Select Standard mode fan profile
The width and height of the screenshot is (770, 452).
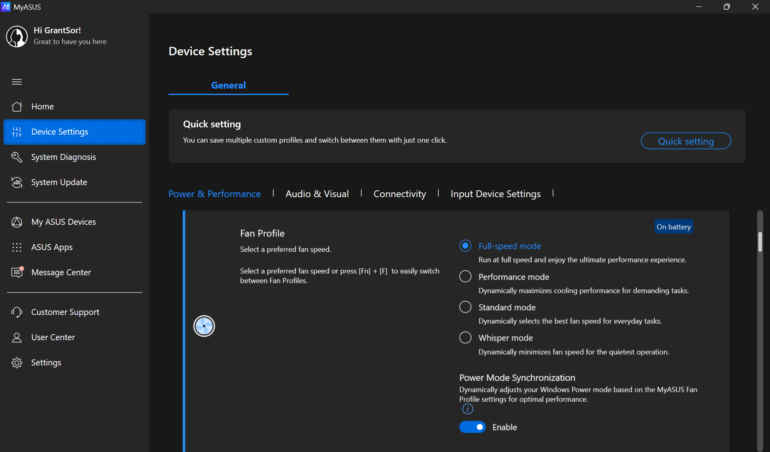click(465, 307)
